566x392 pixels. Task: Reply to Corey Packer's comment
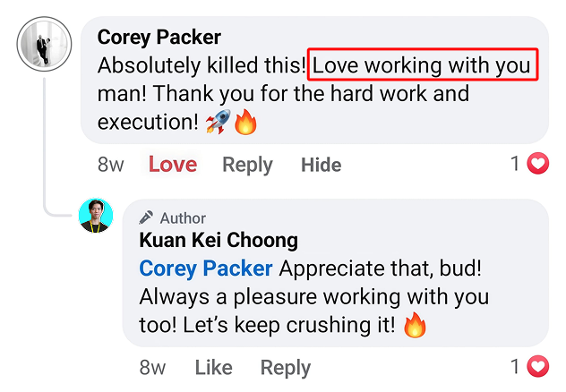coord(247,165)
